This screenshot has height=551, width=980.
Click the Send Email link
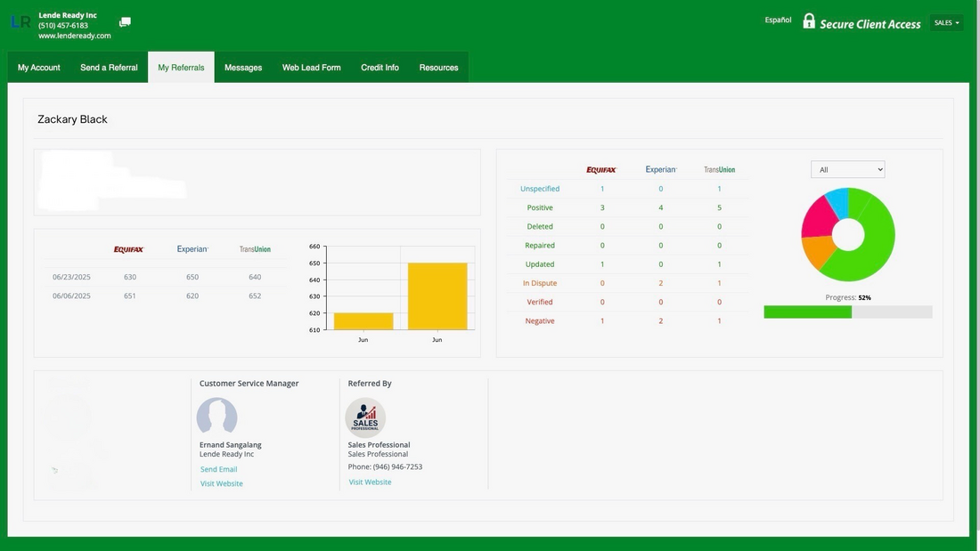218,469
